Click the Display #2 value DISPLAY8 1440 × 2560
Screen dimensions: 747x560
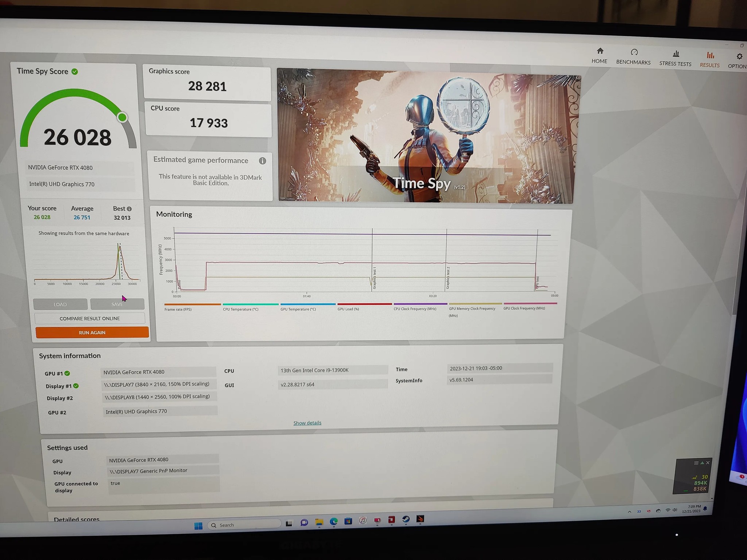159,397
